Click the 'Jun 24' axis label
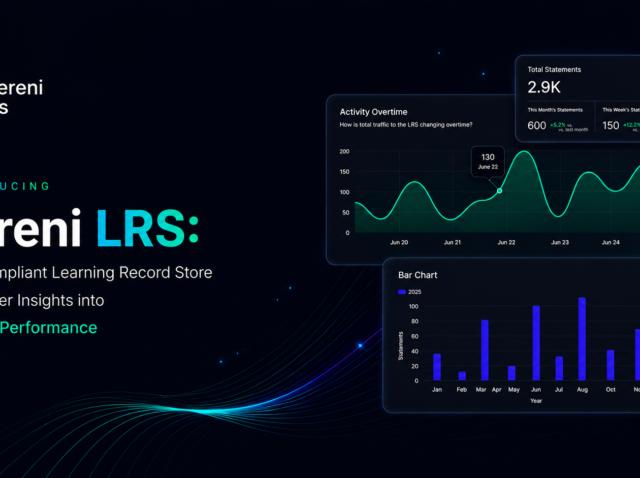The height and width of the screenshot is (478, 640). [611, 242]
